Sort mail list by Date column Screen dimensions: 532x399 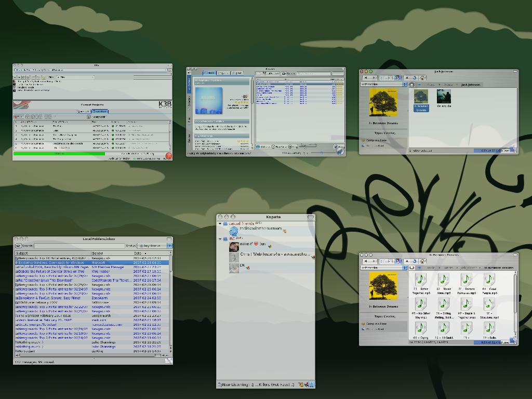click(150, 253)
